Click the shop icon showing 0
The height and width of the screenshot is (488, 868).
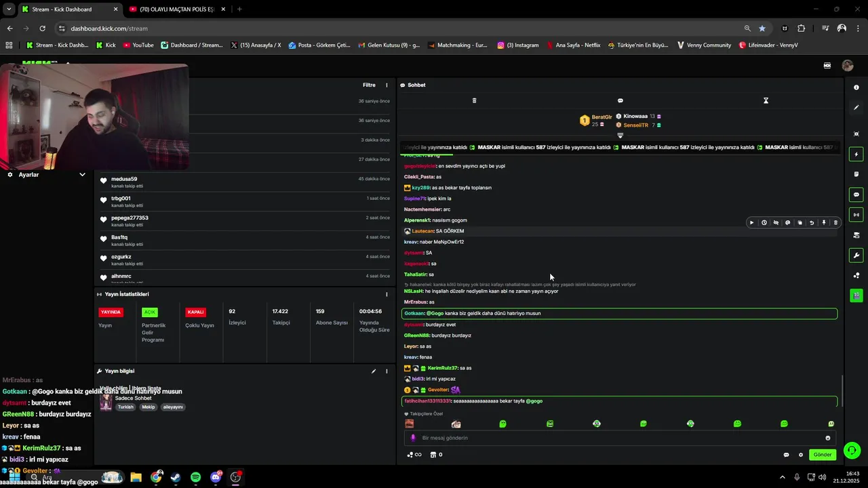pyautogui.click(x=437, y=455)
